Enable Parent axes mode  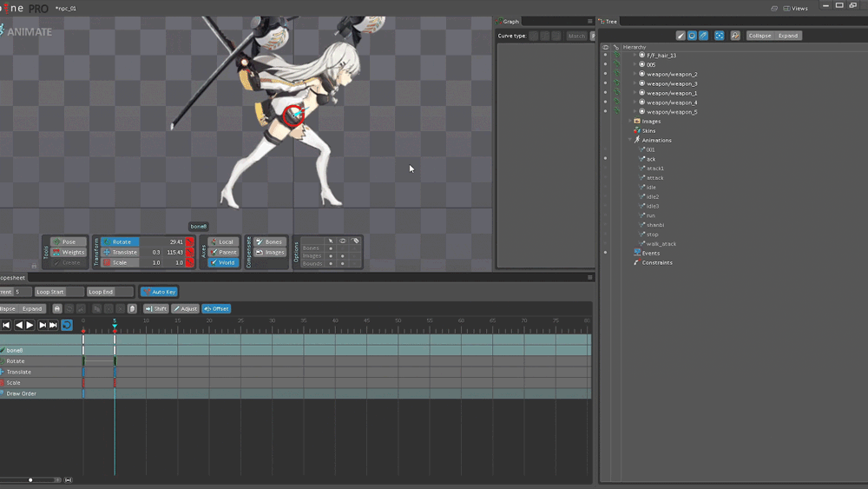tap(224, 252)
